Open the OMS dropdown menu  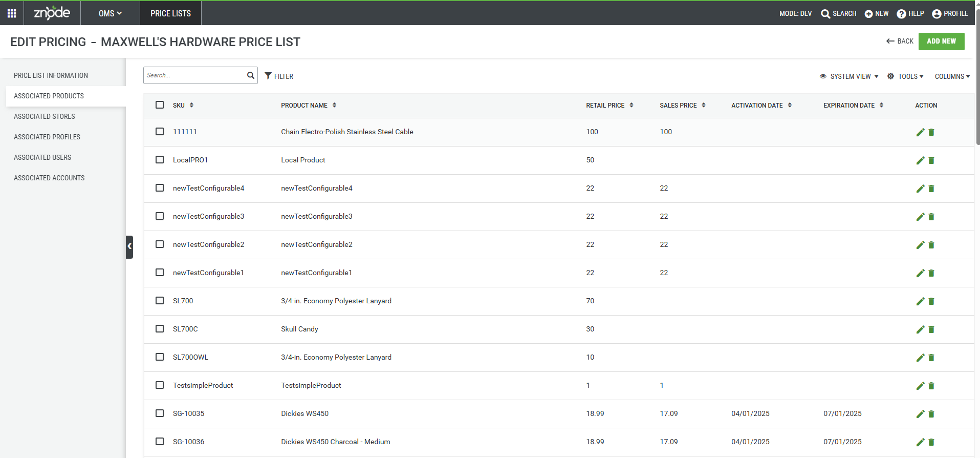[110, 13]
